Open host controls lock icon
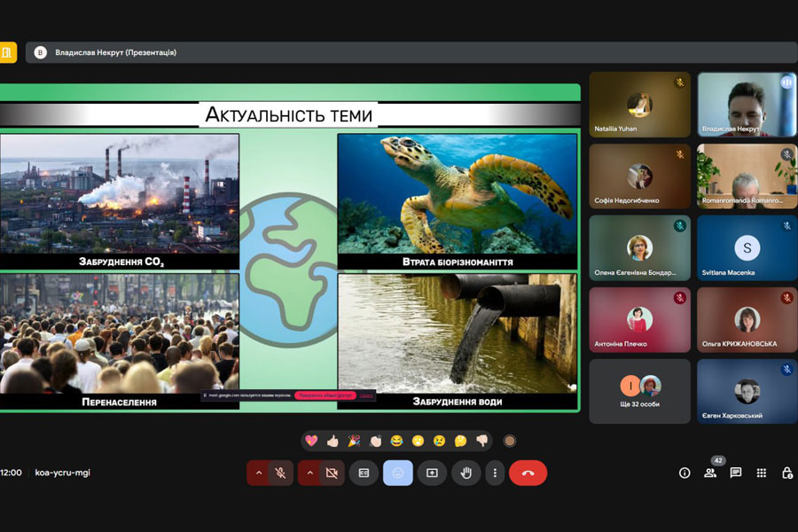Viewport: 798px width, 532px height. 786,473
